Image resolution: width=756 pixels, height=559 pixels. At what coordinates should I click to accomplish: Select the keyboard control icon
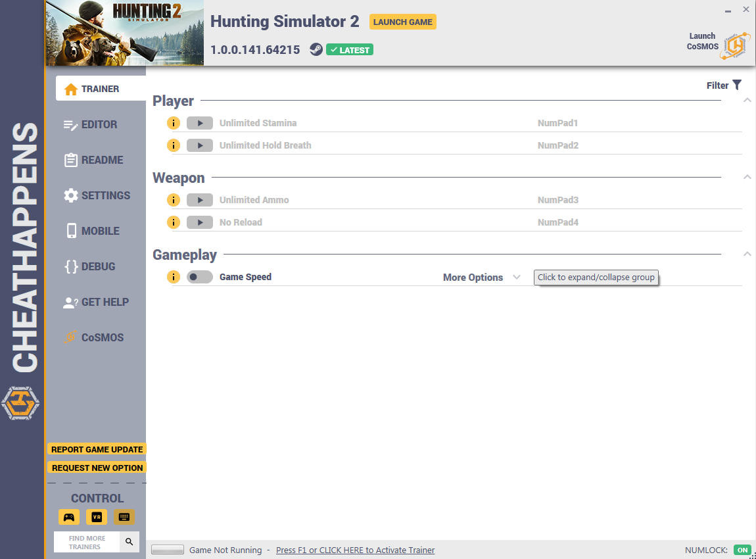(x=124, y=517)
